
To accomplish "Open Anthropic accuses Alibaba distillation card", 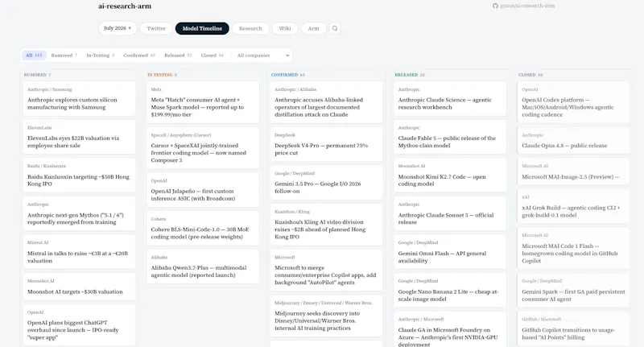I will pos(327,102).
